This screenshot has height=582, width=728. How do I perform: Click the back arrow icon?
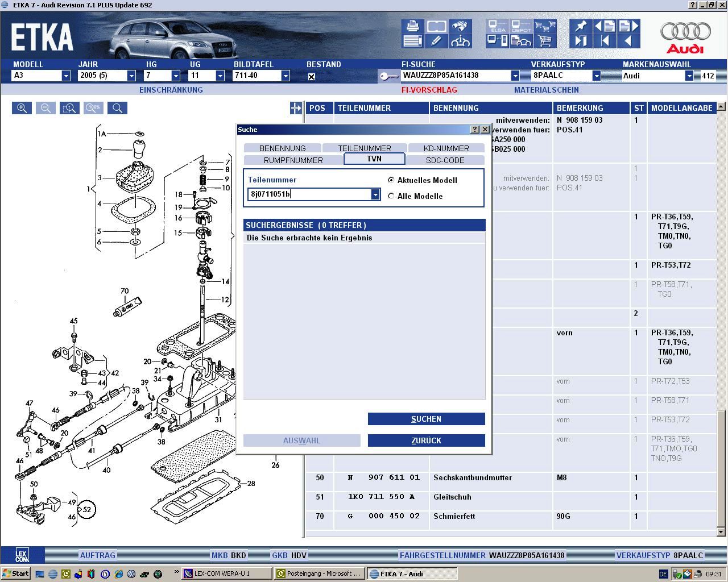tap(628, 41)
